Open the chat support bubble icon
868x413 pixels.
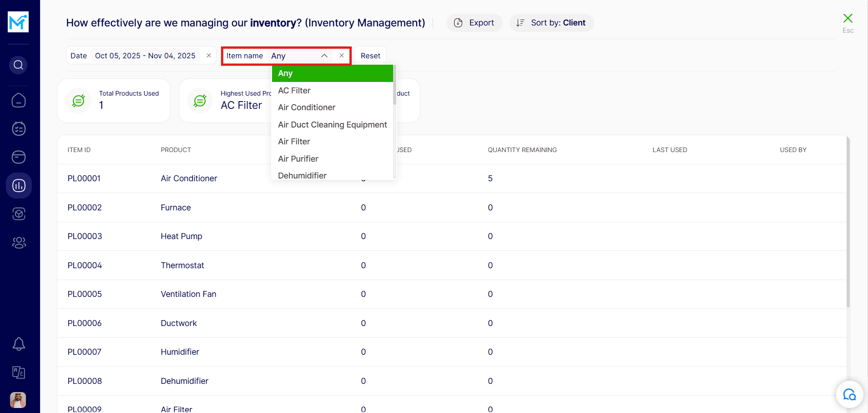coord(849,394)
